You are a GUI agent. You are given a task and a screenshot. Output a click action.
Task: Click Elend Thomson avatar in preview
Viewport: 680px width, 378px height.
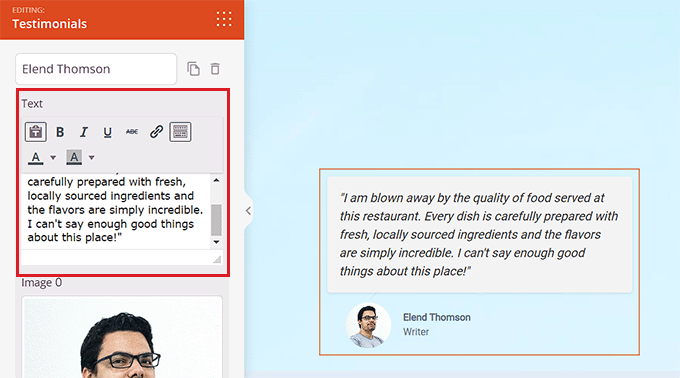click(x=368, y=325)
